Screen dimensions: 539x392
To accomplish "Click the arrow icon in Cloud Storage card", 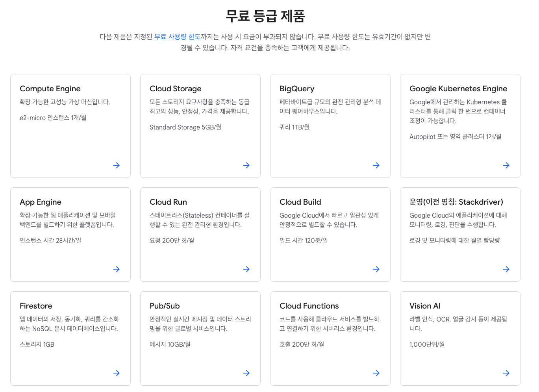I will 246,165.
